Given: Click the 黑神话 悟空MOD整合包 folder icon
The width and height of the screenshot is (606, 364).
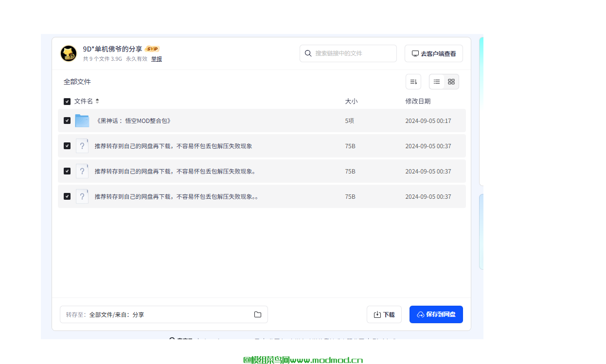Looking at the screenshot, I should (82, 121).
